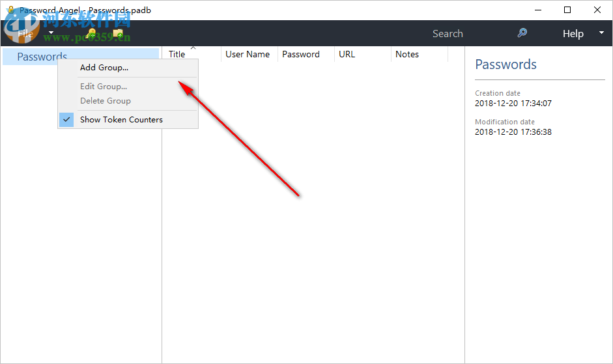This screenshot has width=613, height=364.
Task: Maximize the Password Angel window
Action: point(567,10)
